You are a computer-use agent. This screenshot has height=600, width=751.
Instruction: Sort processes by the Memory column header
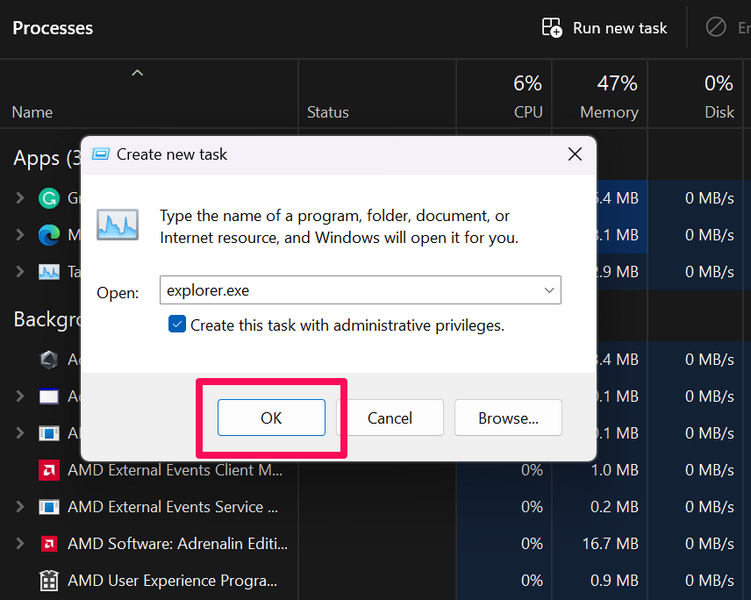608,112
